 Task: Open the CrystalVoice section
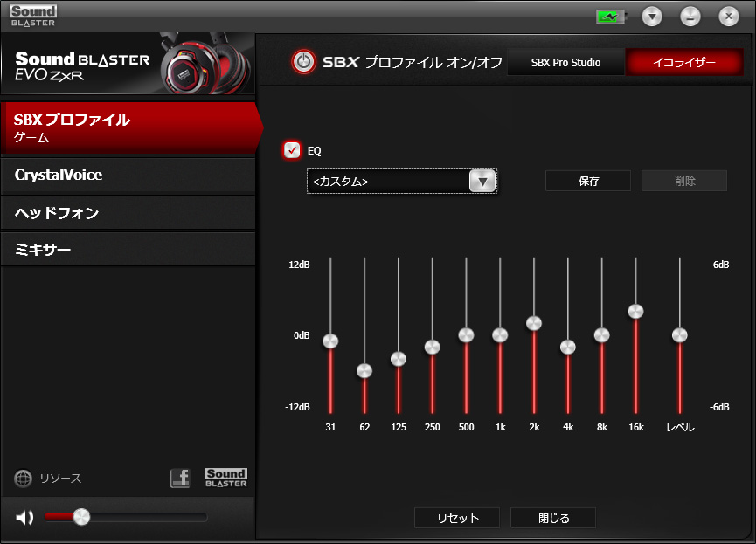click(128, 176)
